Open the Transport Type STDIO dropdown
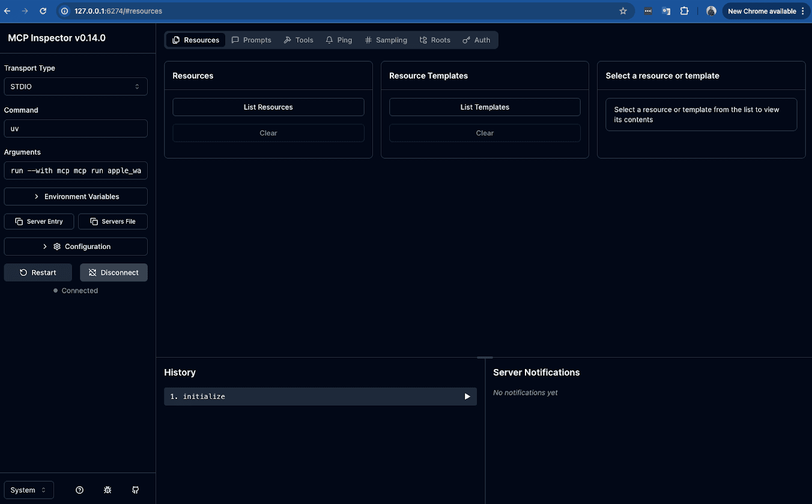 76,86
